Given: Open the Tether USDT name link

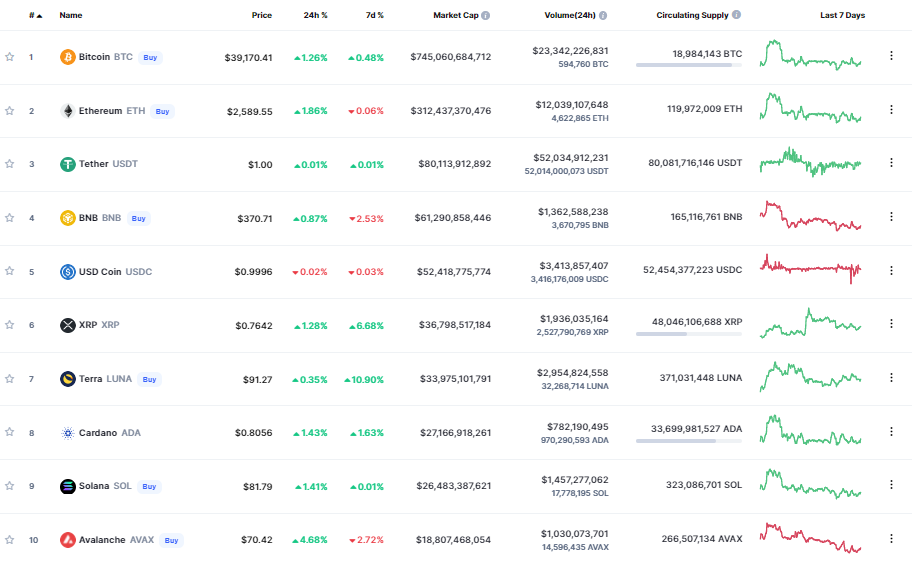Looking at the screenshot, I should (x=109, y=164).
